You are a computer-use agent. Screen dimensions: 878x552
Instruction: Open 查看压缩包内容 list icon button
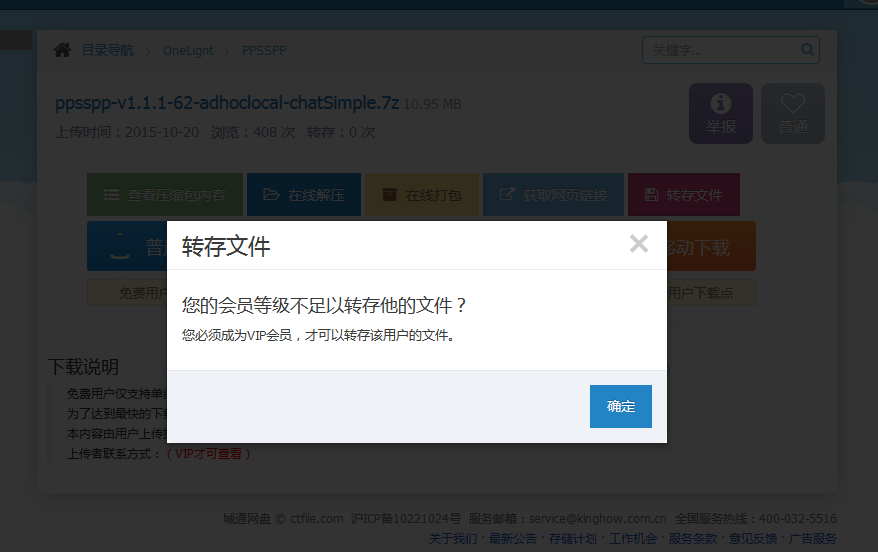165,195
